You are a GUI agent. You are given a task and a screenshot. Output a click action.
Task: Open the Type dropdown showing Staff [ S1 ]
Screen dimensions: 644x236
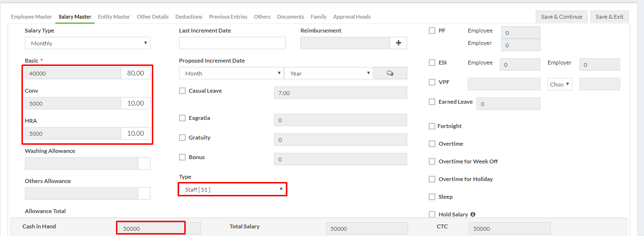[232, 190]
